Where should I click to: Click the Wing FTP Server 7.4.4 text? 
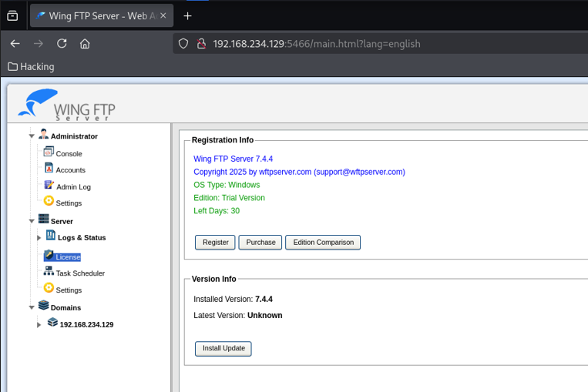click(233, 159)
